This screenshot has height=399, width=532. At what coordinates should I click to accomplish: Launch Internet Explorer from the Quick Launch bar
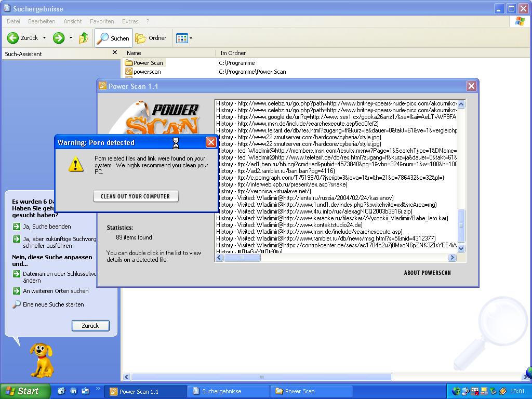(x=61, y=391)
